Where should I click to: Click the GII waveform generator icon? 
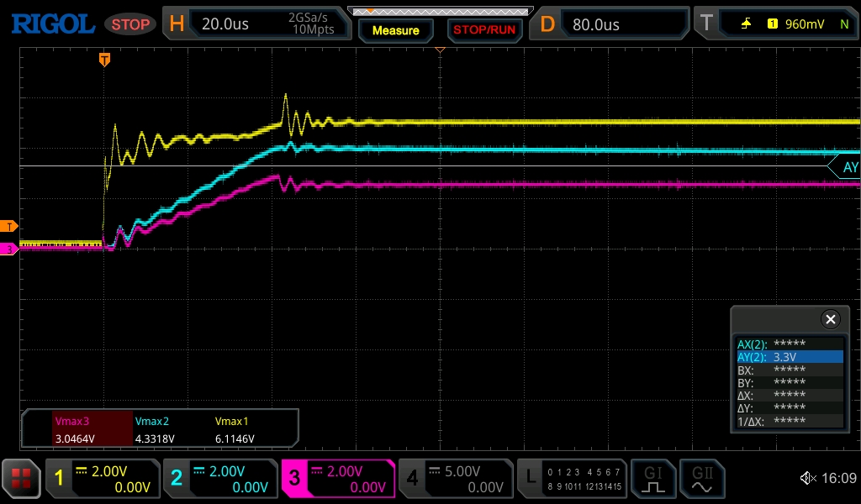(702, 479)
